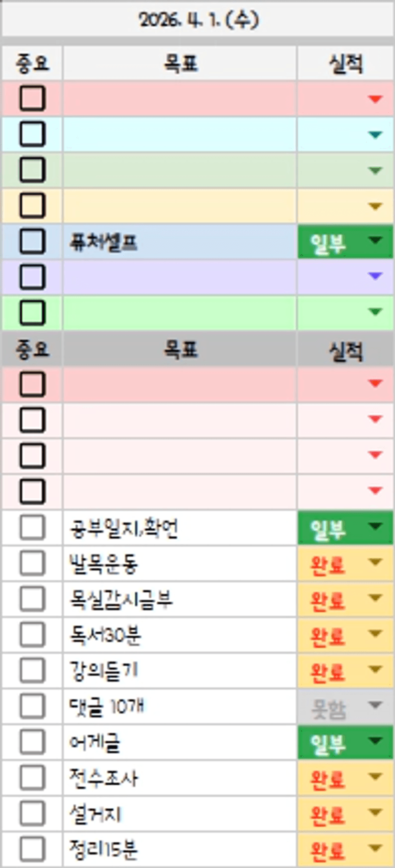This screenshot has height=868, width=395.
Task: Click the 2026. 4. 1. (수) date header
Action: (198, 21)
